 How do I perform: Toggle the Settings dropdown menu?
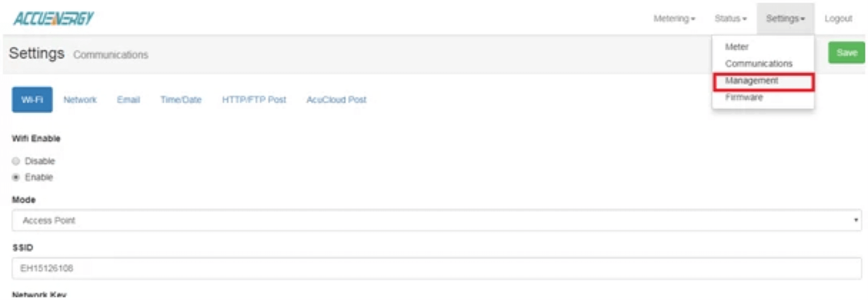tap(785, 19)
